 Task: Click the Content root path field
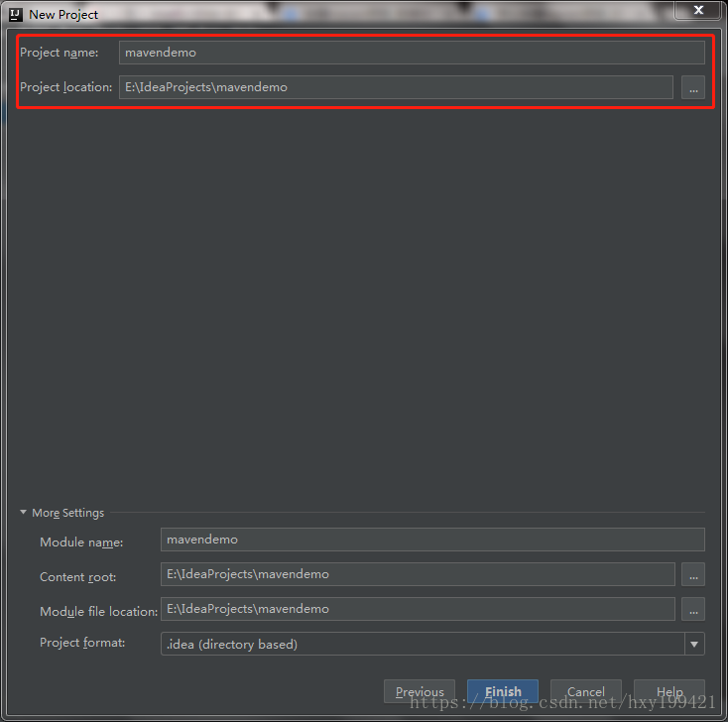click(x=418, y=574)
